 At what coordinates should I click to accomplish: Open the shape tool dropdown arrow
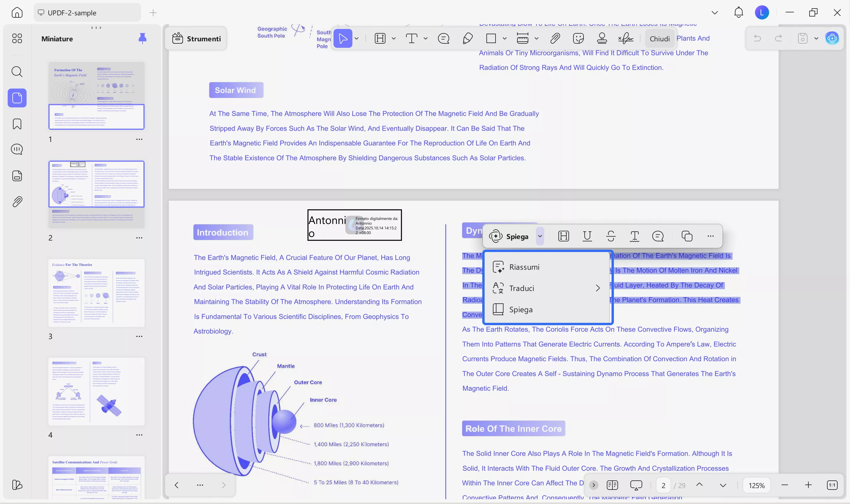coord(505,38)
